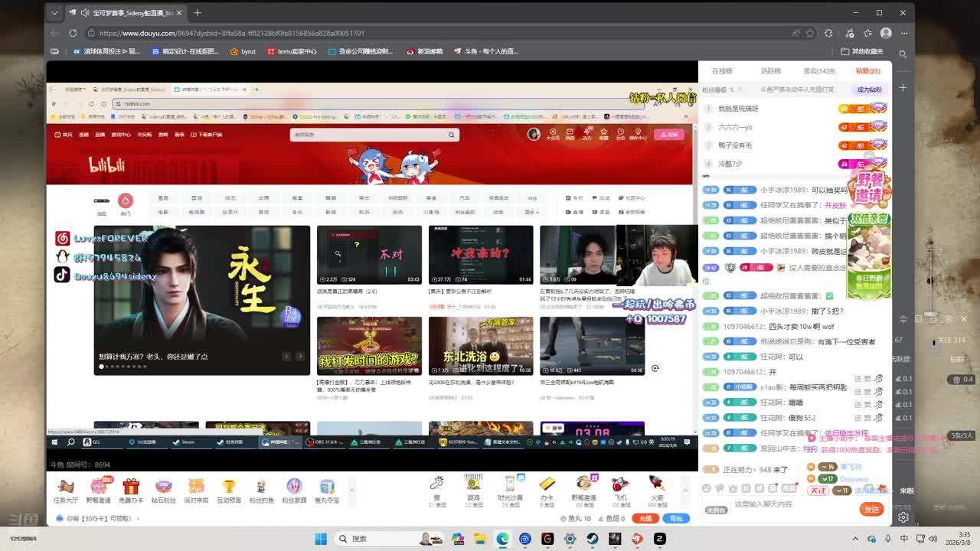This screenshot has height=551, width=980.
Task: Open the browser tab list dropdown
Action: [x=54, y=13]
